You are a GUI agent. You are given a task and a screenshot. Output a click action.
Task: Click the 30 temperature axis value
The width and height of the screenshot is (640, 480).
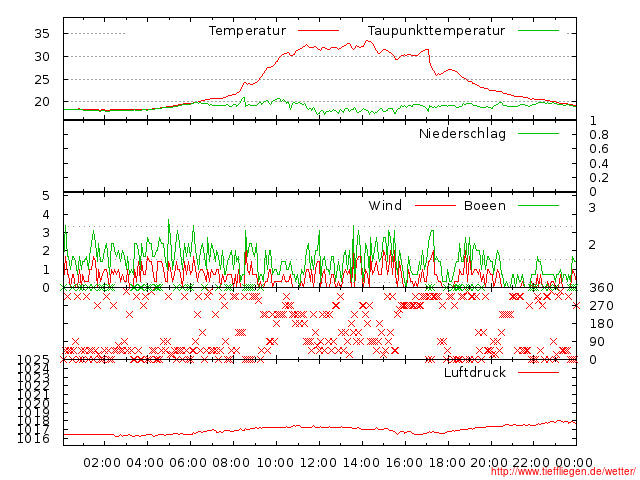pyautogui.click(x=42, y=57)
